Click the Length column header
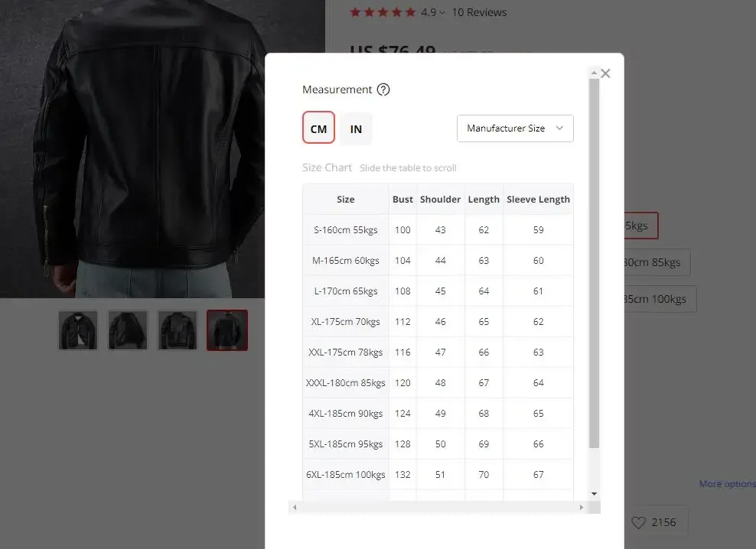This screenshot has width=756, height=549. [x=484, y=199]
